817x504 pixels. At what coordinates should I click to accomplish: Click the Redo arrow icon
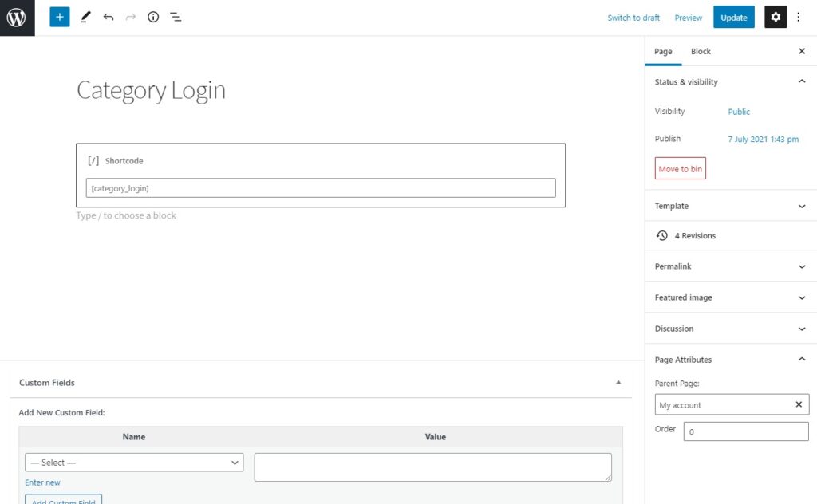point(130,17)
